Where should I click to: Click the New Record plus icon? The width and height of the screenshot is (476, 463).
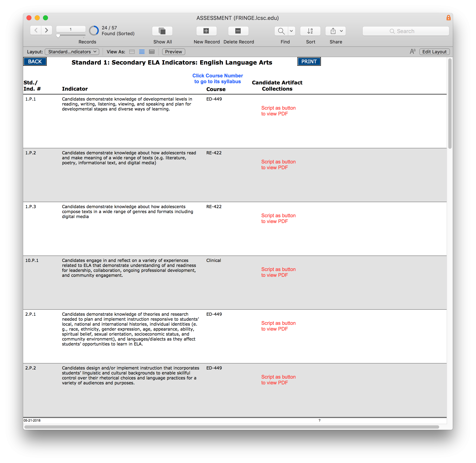tap(206, 31)
